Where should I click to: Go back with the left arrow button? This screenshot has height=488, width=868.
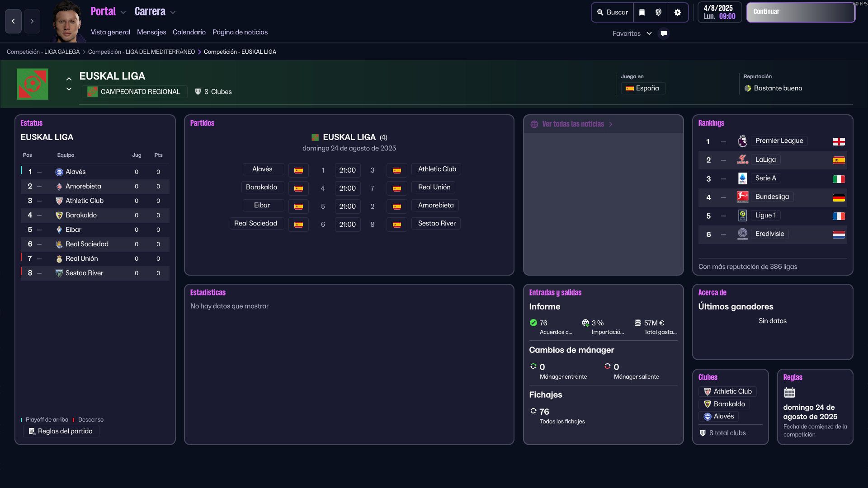click(13, 21)
